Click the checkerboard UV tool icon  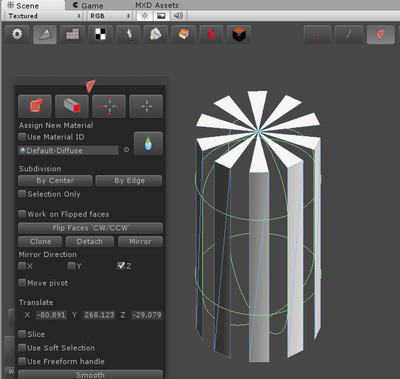click(x=100, y=34)
